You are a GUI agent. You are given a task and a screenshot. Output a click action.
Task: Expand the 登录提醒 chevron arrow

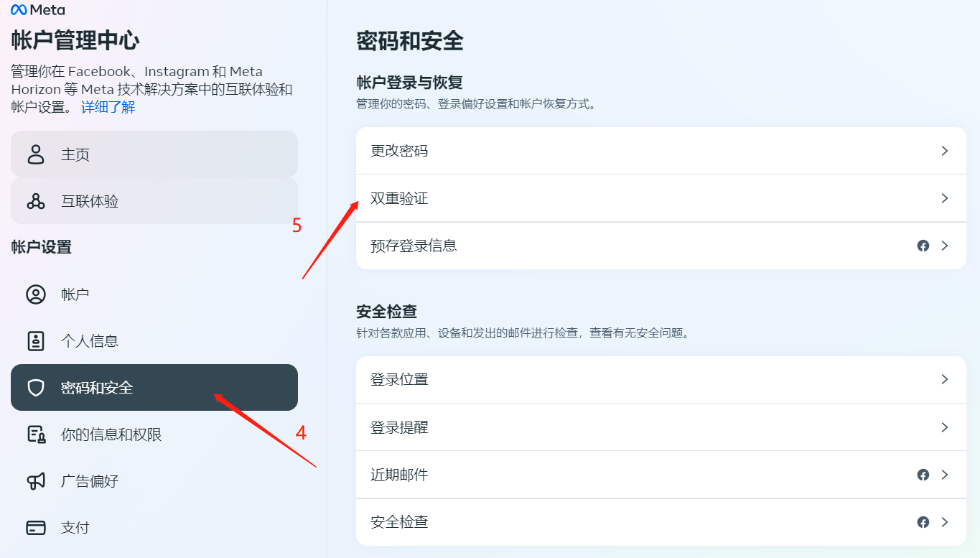point(945,427)
